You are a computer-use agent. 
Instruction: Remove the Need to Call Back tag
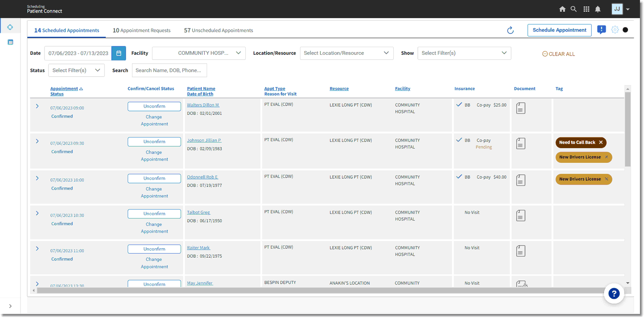[601, 142]
